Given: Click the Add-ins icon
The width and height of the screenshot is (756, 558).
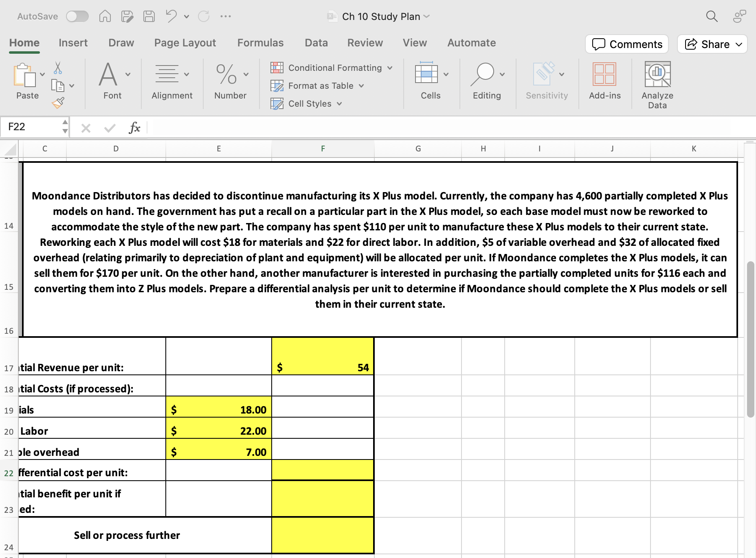Looking at the screenshot, I should click(x=604, y=74).
